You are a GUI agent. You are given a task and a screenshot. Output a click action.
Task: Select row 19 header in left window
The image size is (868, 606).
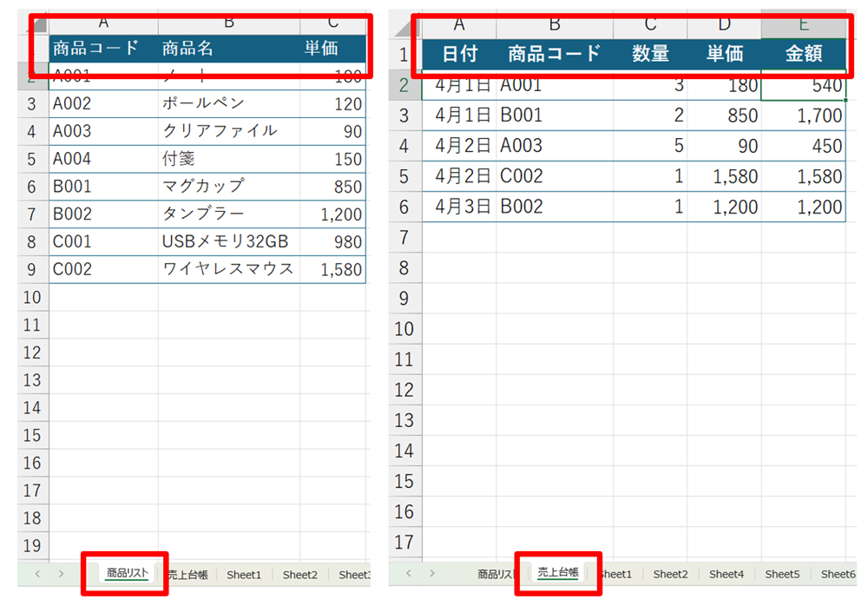click(32, 545)
